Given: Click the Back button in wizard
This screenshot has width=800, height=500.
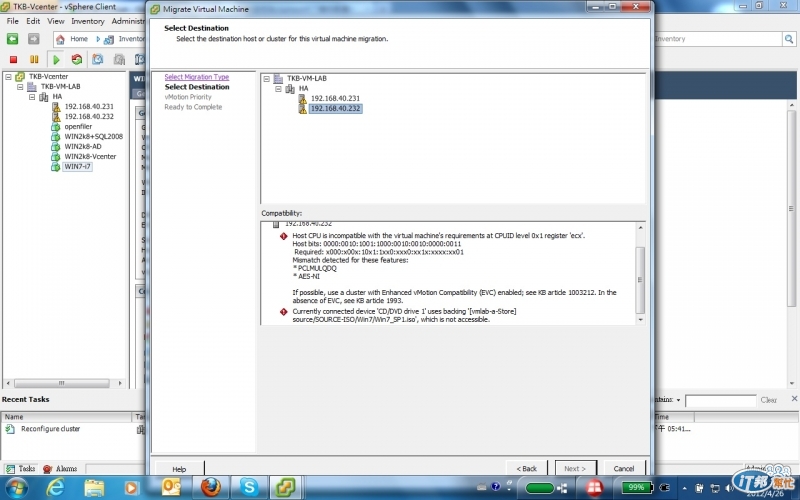Looking at the screenshot, I should tap(527, 468).
